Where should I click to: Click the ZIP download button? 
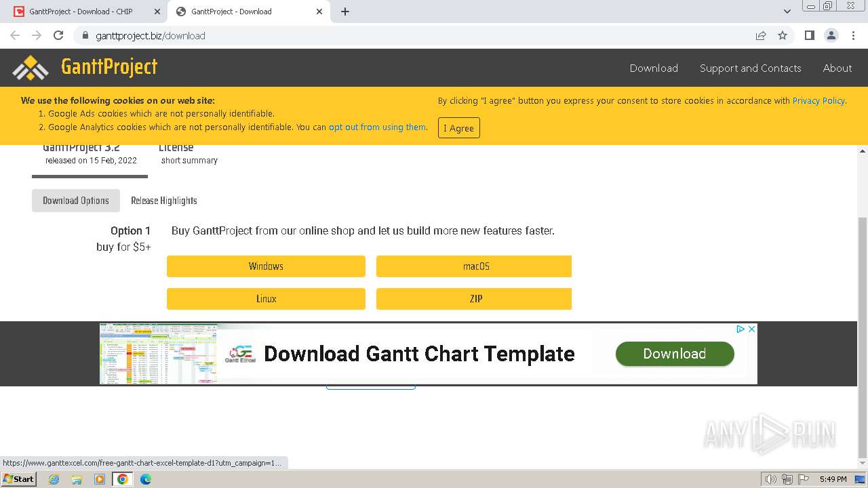474,299
